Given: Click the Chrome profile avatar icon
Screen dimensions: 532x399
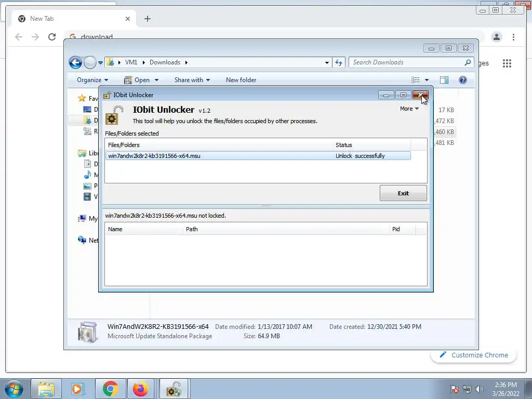Looking at the screenshot, I should click(x=496, y=37).
